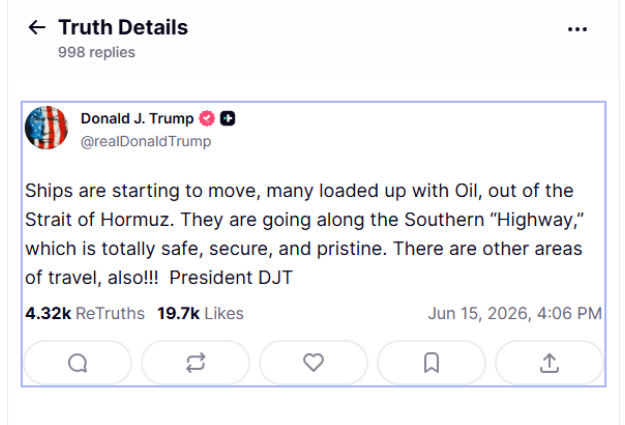Share the post via upload icon
Viewport: 625px width, 425px height.
pos(550,363)
